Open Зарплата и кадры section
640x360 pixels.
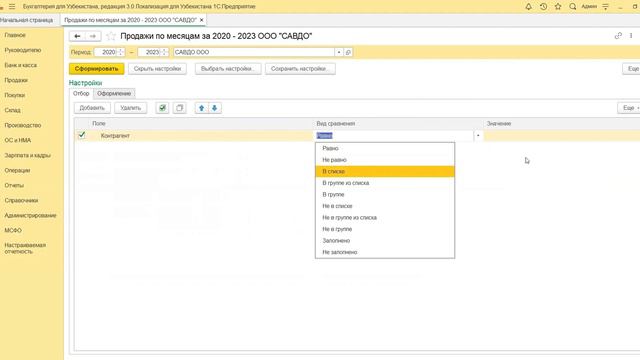point(27,155)
